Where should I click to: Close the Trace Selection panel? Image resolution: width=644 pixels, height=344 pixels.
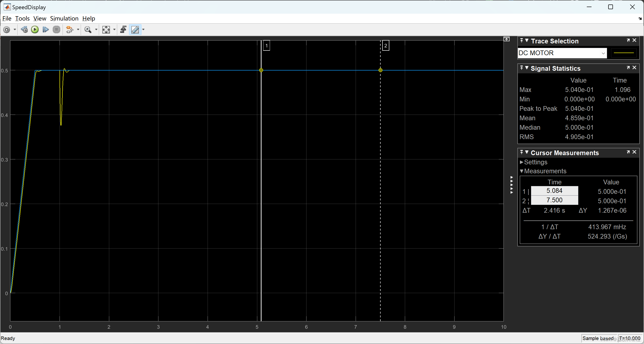635,40
